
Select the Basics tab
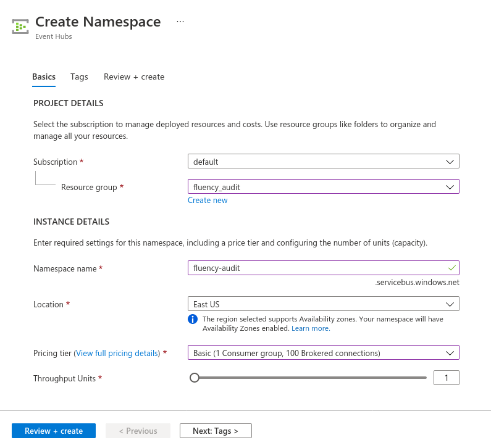(x=44, y=77)
